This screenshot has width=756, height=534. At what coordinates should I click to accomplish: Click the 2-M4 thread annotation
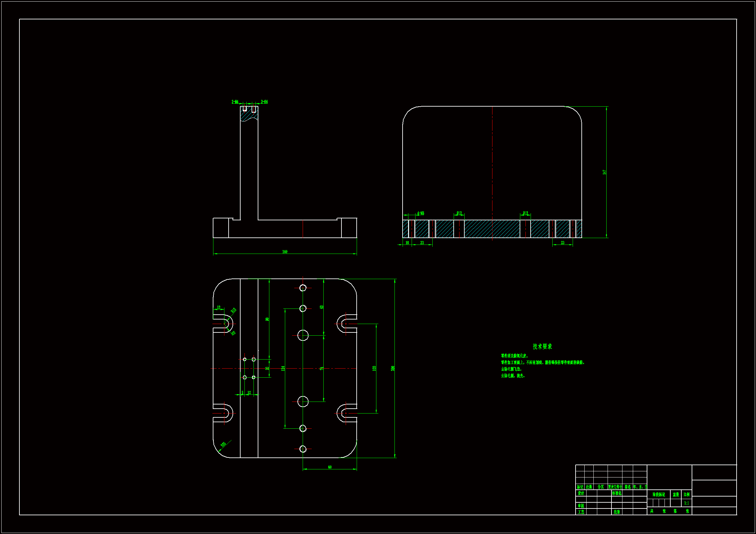[235, 102]
